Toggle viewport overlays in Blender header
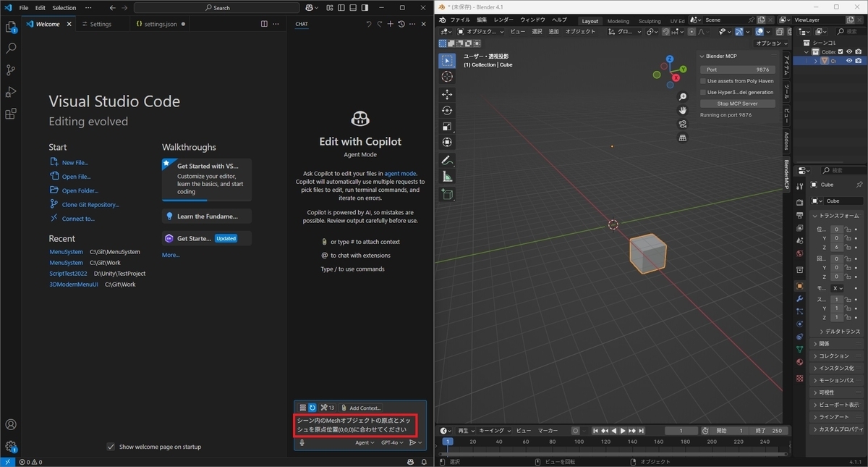Viewport: 868px width, 467px height. pyautogui.click(x=759, y=32)
